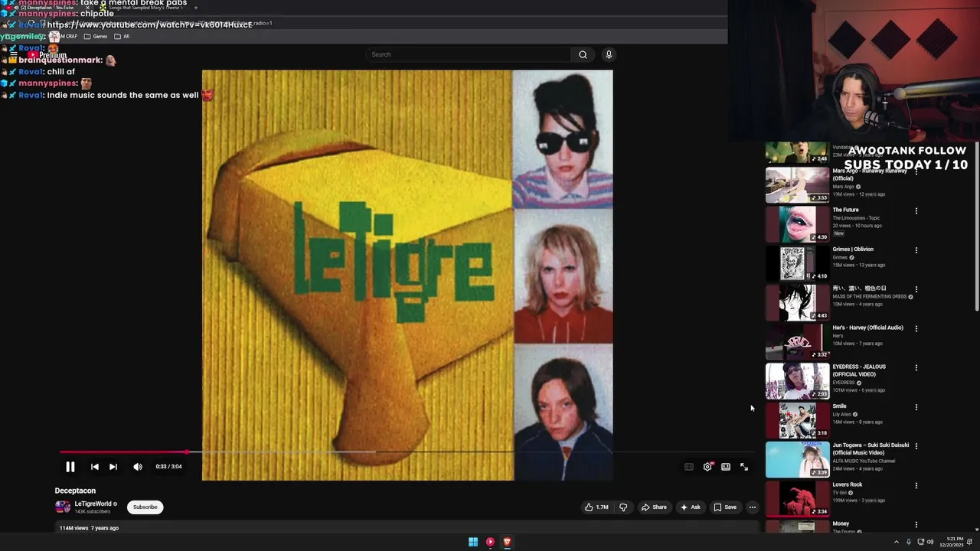Screen dimensions: 980x551
Task: Switch to the Deceptacon YouTube tab
Action: tap(47, 8)
